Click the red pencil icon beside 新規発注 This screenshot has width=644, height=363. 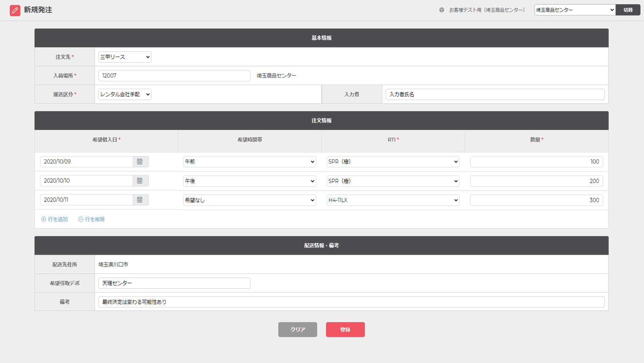pos(15,10)
